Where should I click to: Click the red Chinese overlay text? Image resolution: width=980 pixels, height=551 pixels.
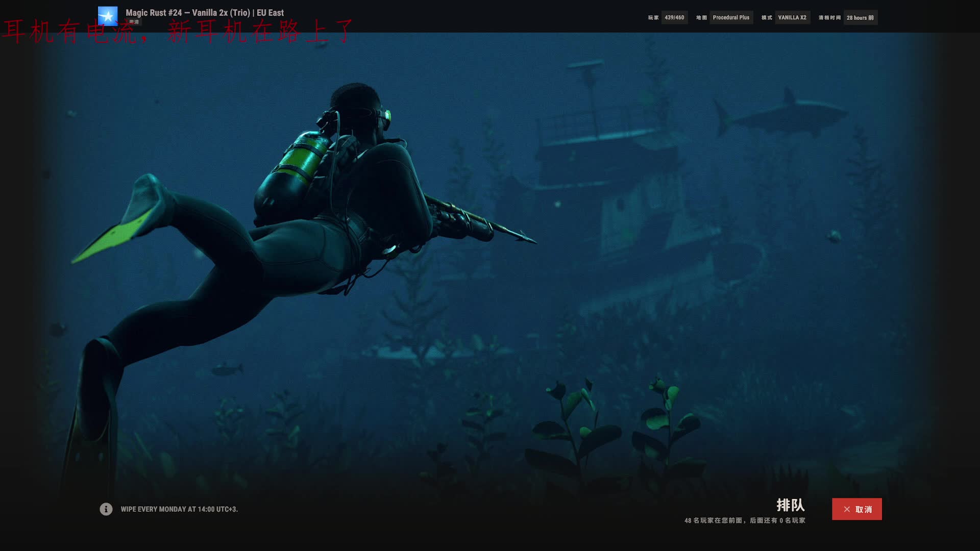179,32
